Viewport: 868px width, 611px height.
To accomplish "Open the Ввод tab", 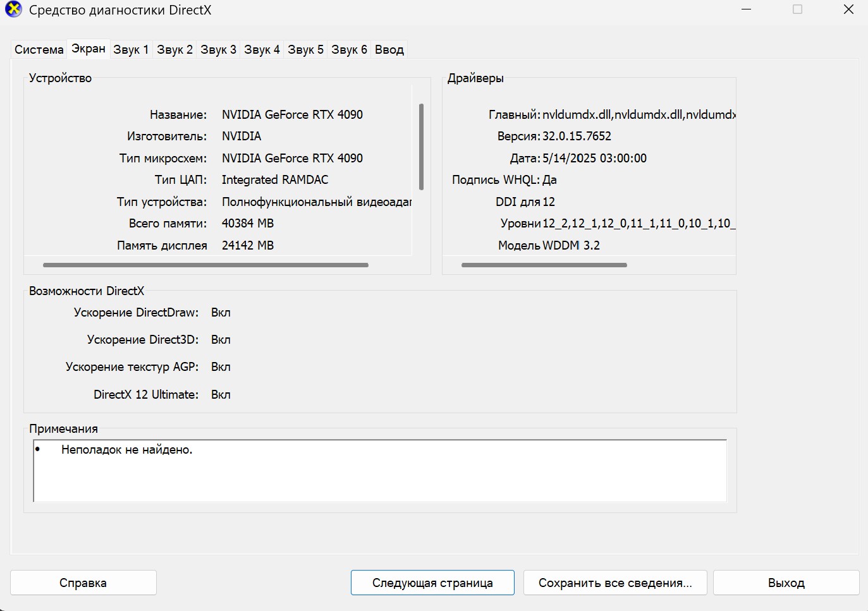I will coord(389,49).
